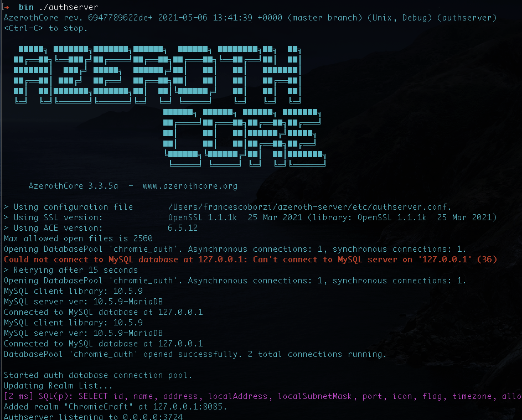Image resolution: width=522 pixels, height=420 pixels.
Task: Click 'Max allowed open files is 2560'
Action: coord(78,238)
